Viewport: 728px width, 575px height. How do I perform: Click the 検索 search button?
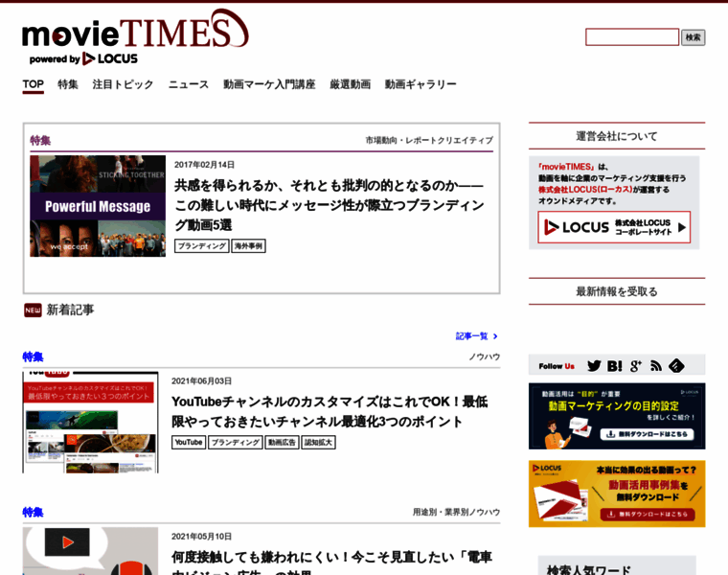tap(693, 37)
